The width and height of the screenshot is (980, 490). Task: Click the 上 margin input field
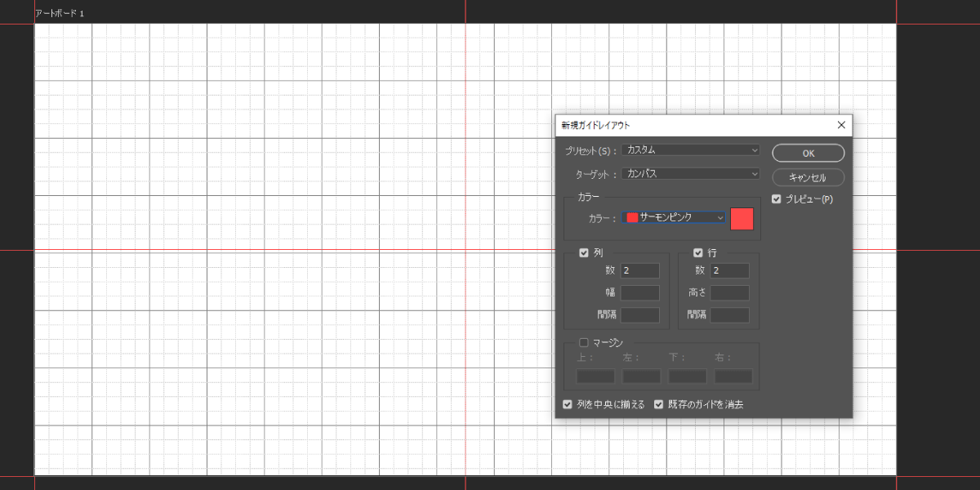[595, 376]
